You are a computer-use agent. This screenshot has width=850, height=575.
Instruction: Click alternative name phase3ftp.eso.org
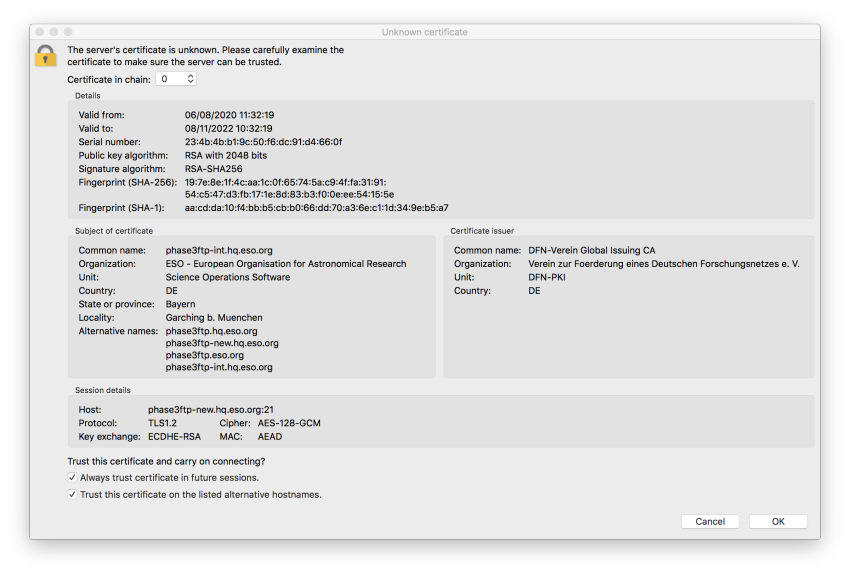click(x=205, y=356)
